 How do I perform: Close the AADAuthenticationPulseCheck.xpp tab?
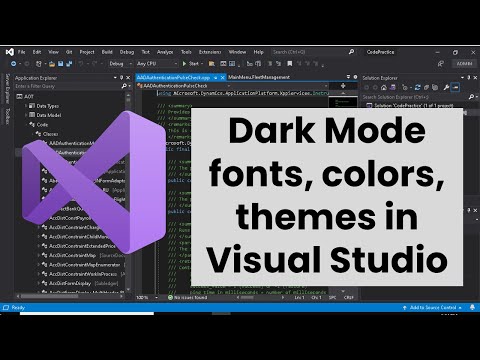click(223, 77)
